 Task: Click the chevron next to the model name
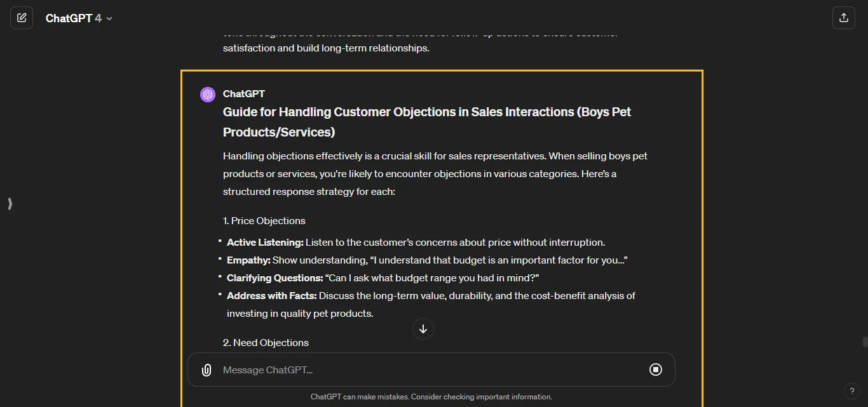pyautogui.click(x=108, y=18)
